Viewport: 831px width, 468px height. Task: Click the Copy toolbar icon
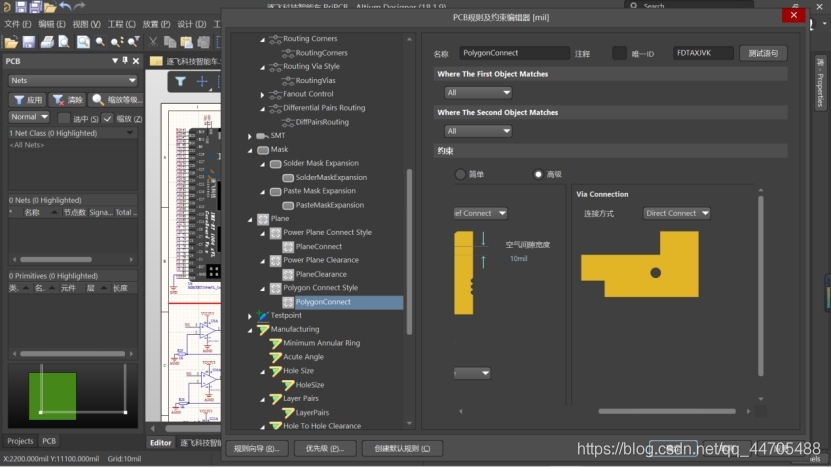(170, 42)
